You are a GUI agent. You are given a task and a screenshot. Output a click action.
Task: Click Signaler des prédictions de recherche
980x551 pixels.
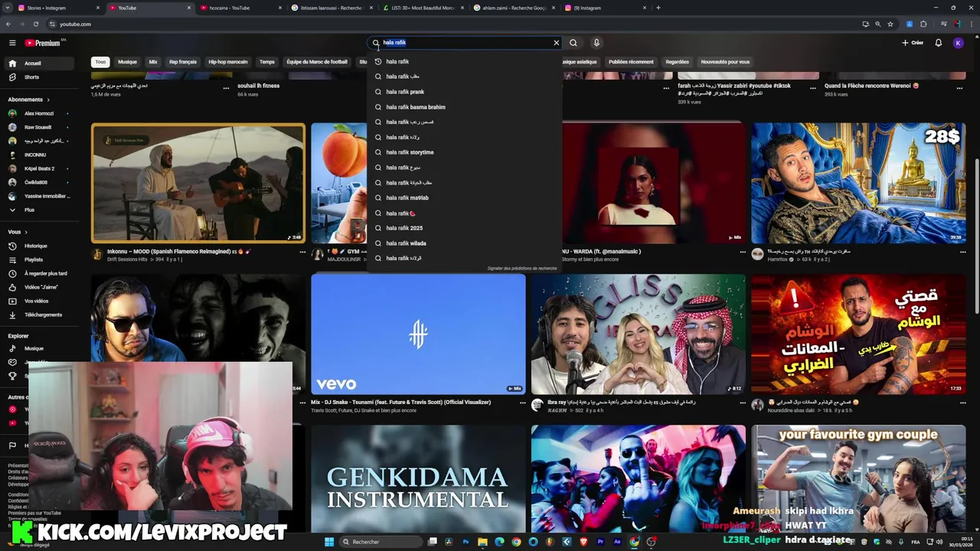(x=522, y=269)
